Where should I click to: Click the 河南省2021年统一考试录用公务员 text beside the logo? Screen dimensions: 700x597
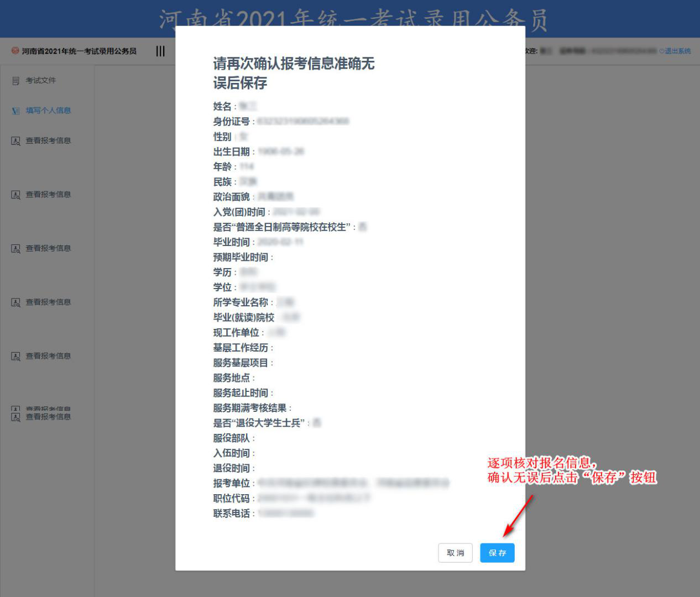point(79,51)
